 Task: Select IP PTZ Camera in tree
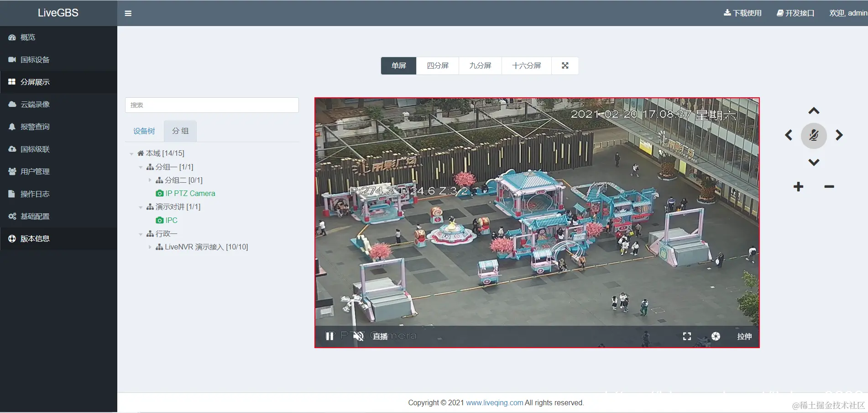click(190, 194)
